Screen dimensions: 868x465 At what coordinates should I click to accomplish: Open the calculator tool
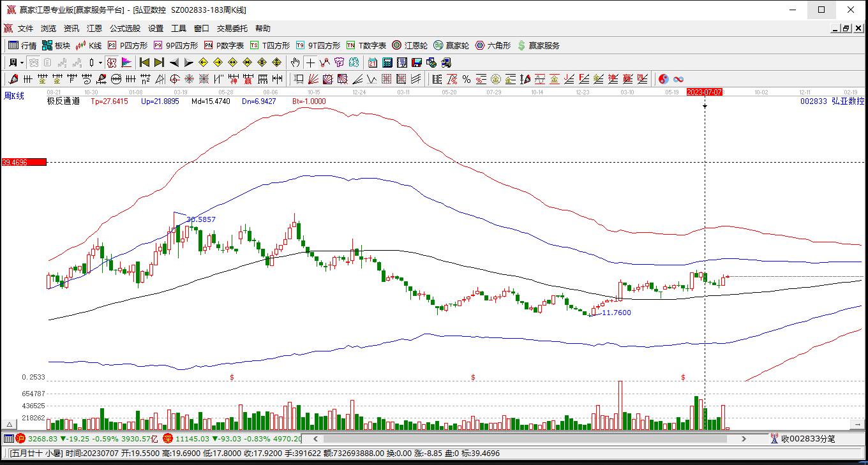pos(387,63)
